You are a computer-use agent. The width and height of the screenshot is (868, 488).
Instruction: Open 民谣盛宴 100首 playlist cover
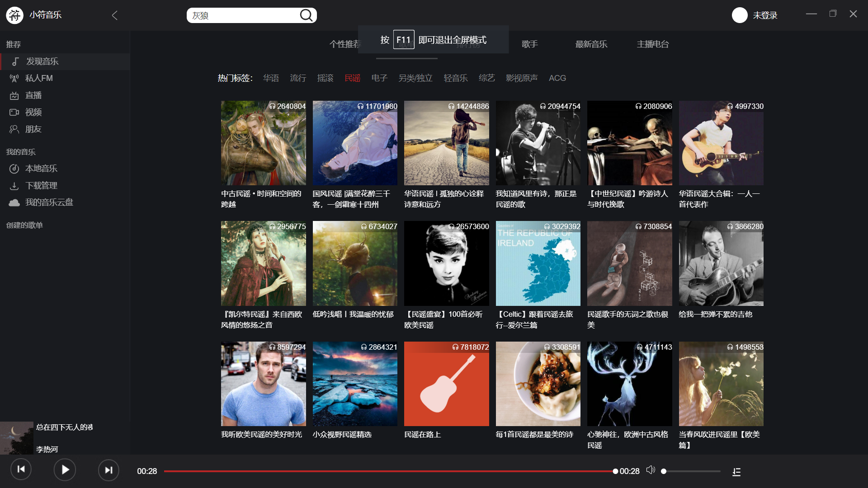coord(447,263)
